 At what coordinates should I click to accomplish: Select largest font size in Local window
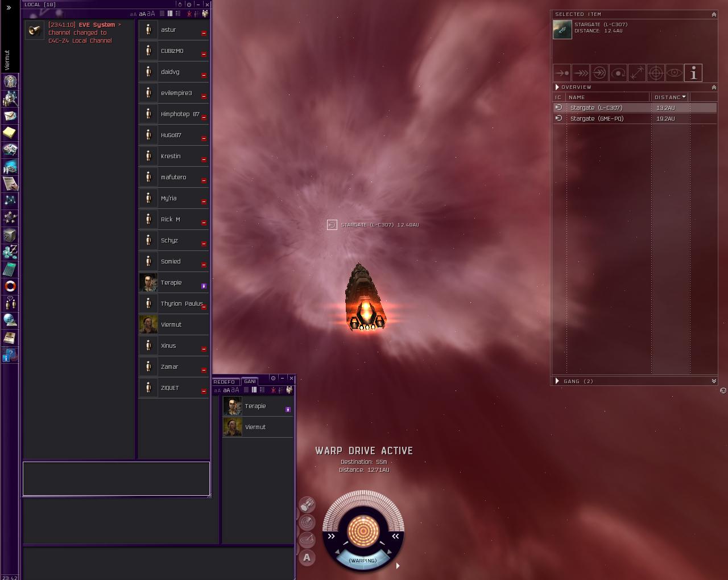[x=151, y=14]
